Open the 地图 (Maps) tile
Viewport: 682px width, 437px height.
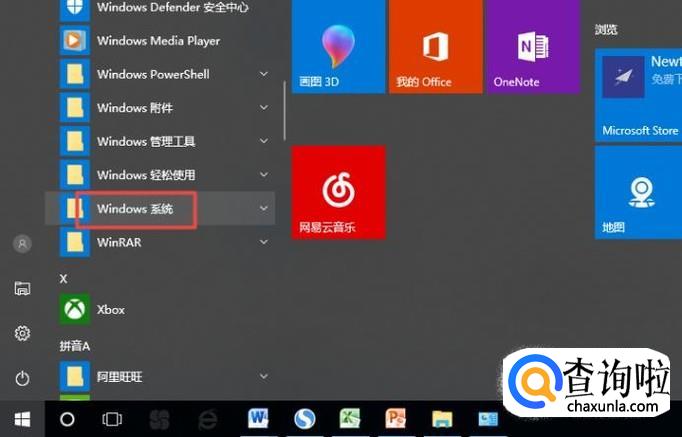638,193
